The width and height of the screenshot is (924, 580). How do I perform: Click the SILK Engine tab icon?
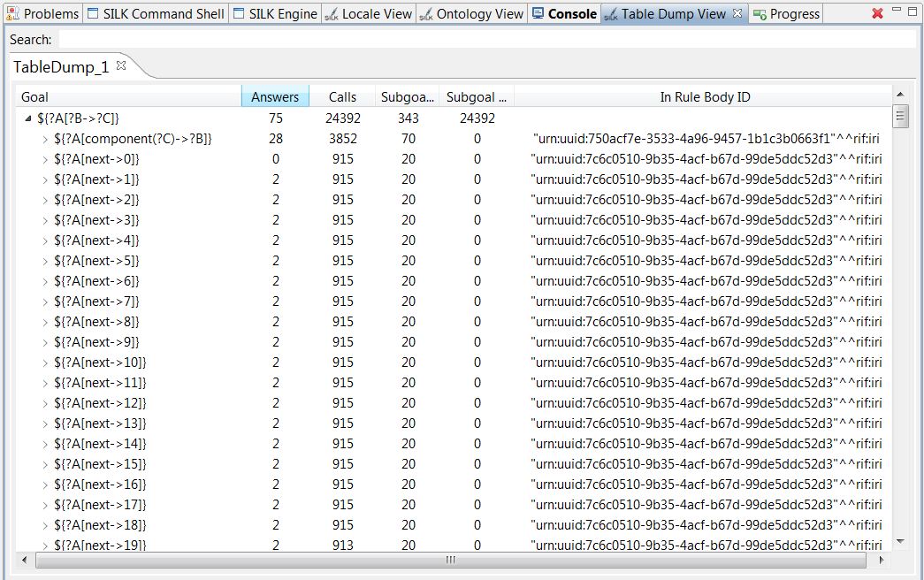tap(239, 14)
